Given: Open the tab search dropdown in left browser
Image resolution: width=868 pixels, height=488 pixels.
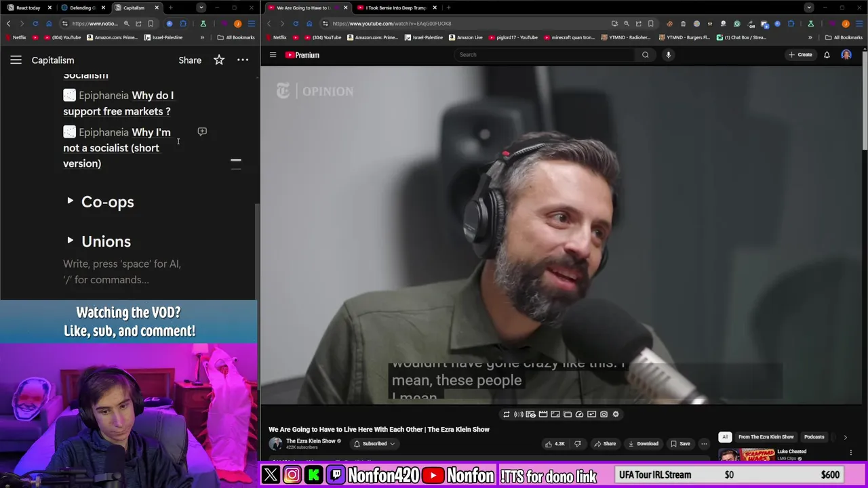Looking at the screenshot, I should (201, 7).
